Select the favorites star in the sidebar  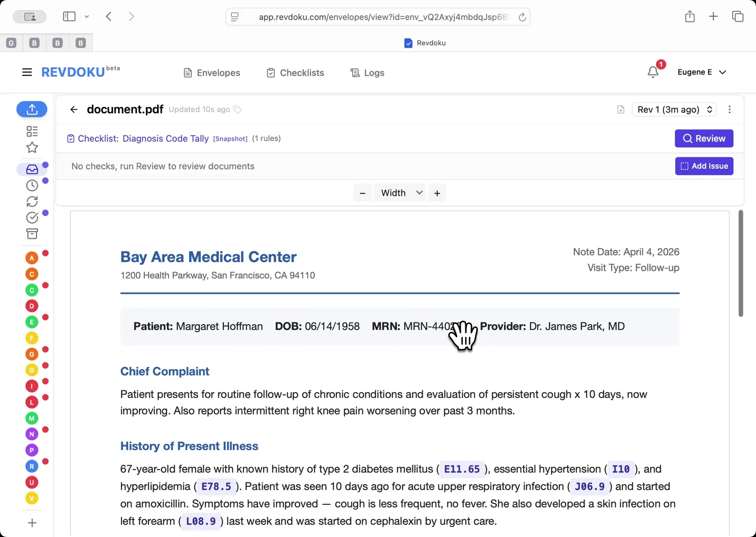(x=32, y=147)
